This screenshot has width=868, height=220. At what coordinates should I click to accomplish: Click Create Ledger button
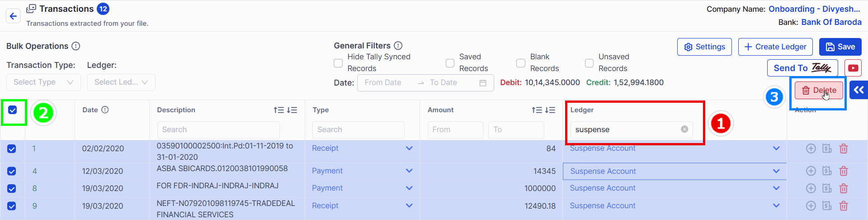[x=775, y=47]
